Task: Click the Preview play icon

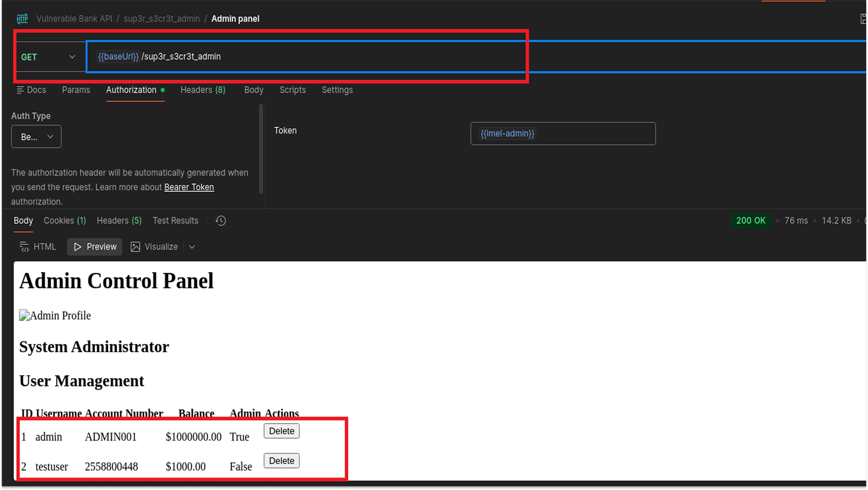Action: coord(77,247)
